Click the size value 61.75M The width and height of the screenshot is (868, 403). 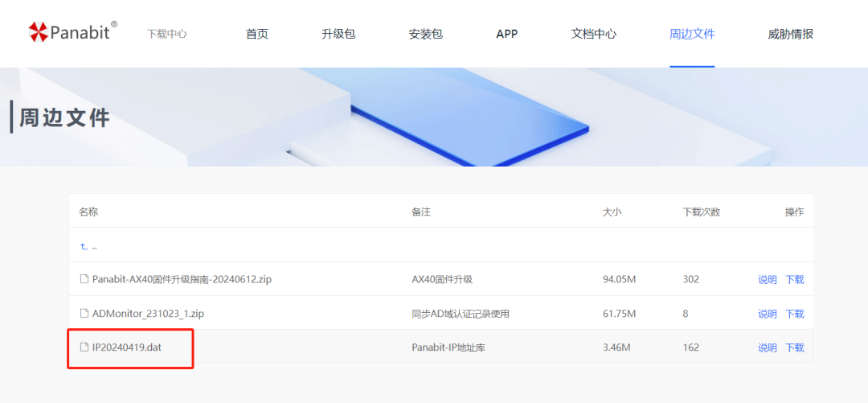(620, 314)
